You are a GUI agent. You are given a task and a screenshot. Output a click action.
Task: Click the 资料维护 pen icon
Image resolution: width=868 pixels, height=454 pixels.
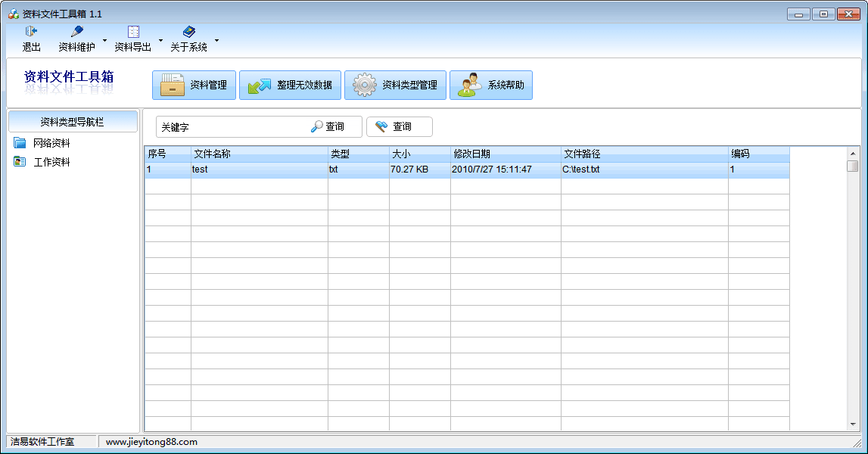point(76,32)
